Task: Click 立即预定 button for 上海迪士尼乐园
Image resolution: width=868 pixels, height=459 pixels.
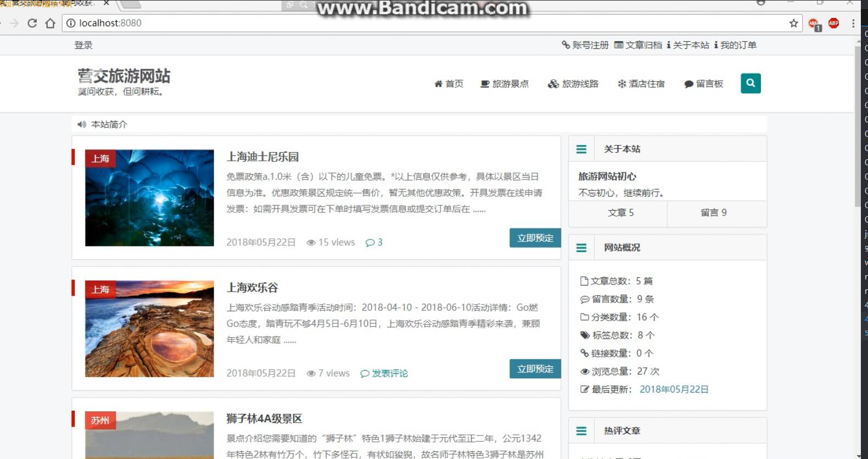Action: click(x=535, y=238)
